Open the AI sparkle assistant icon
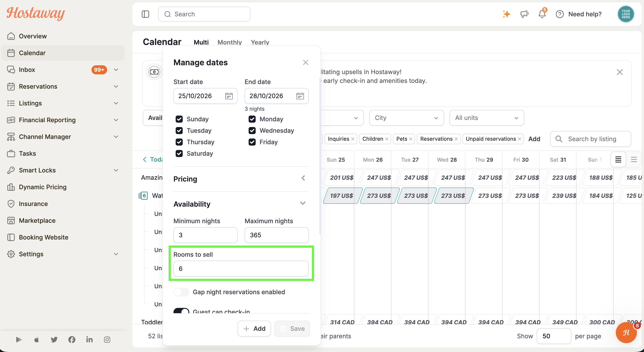 click(506, 14)
